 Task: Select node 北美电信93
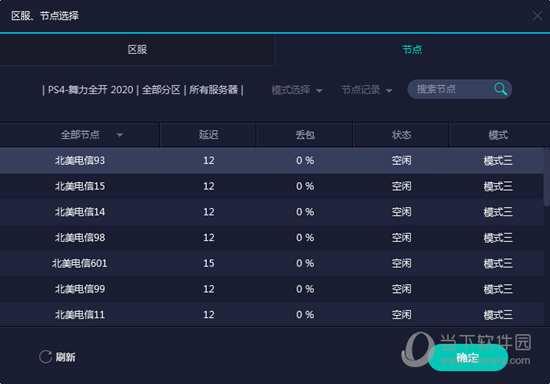(x=272, y=161)
